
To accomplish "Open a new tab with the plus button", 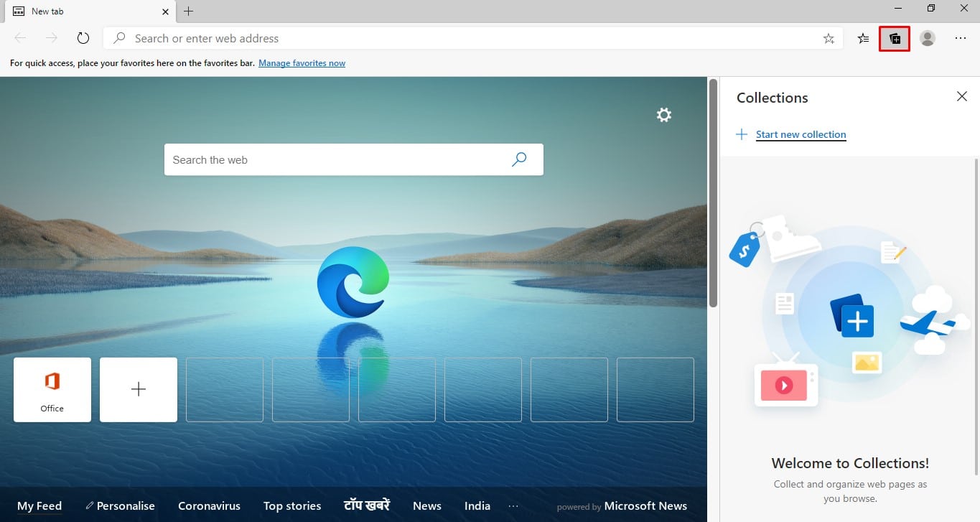I will (x=188, y=11).
